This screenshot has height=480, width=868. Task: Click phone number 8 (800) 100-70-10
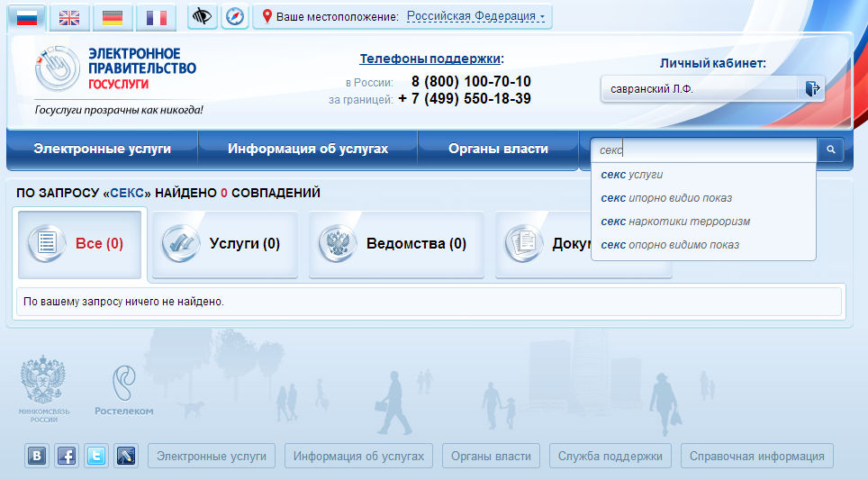(471, 82)
